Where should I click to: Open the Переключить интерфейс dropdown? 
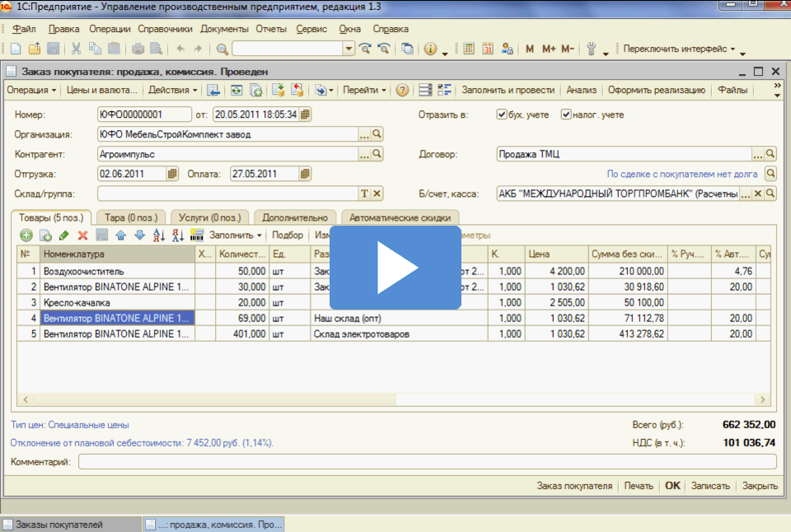pos(679,49)
